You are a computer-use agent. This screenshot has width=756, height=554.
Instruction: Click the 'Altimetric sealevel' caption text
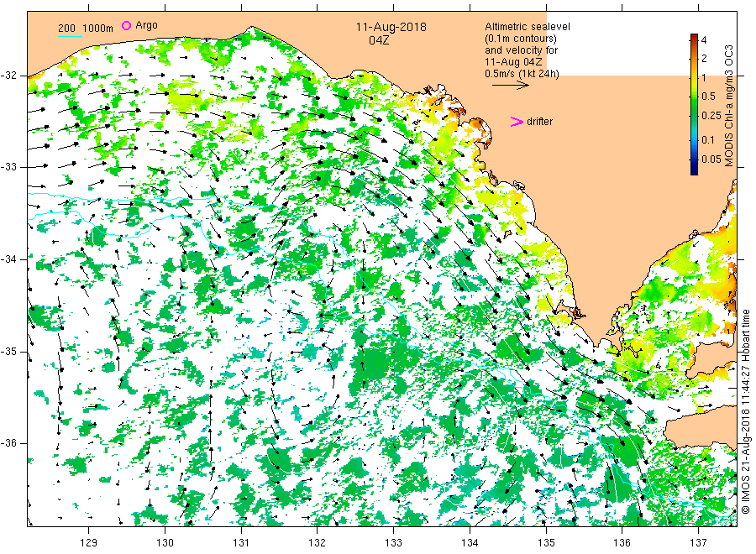coord(527,27)
